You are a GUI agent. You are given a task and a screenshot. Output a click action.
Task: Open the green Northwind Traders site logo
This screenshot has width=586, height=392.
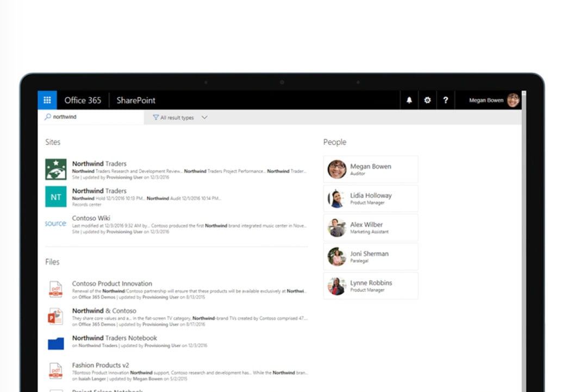click(x=55, y=169)
